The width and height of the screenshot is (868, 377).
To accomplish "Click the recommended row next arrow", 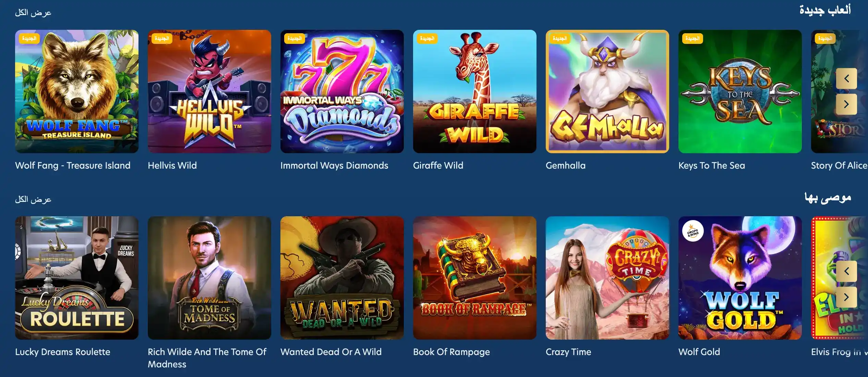I will pos(846,297).
